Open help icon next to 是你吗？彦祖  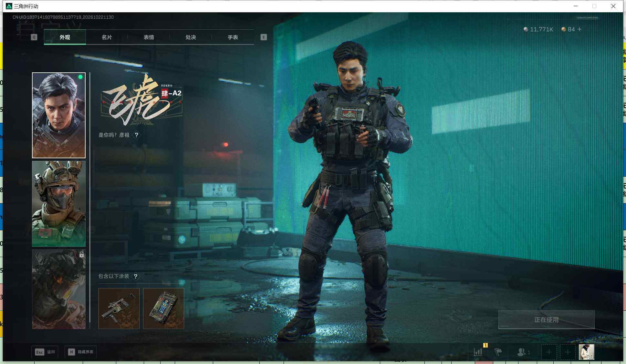point(137,135)
